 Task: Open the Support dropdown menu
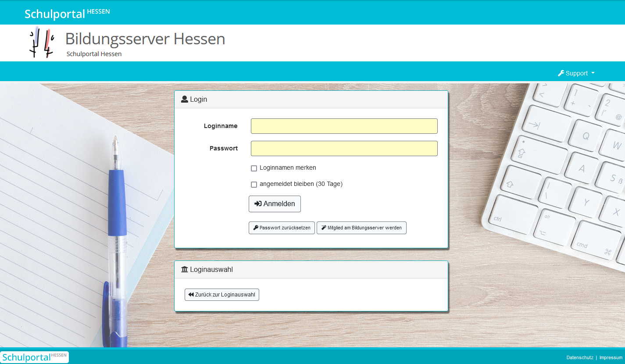pos(576,73)
